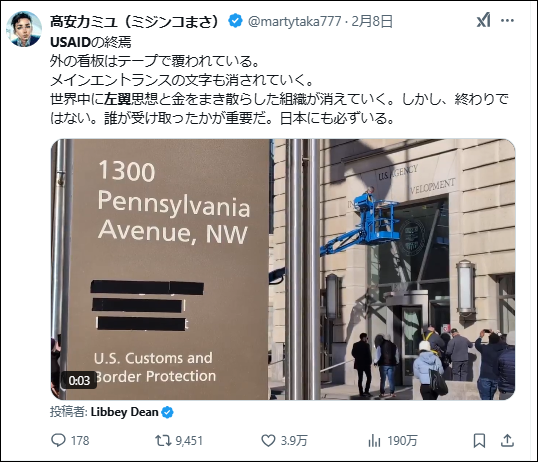Screen dimensions: 538x462
Task: Click the 9,451 reposts count
Action: [x=189, y=441]
